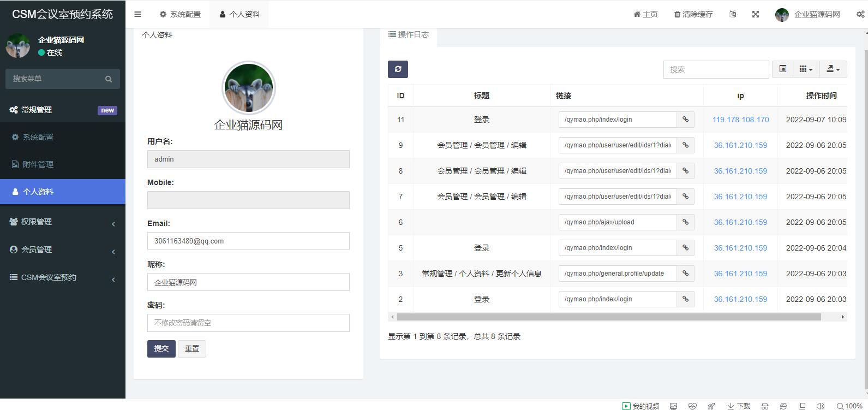Click the 密码 password input field
Screen dimensions: 868x410
pyautogui.click(x=248, y=323)
